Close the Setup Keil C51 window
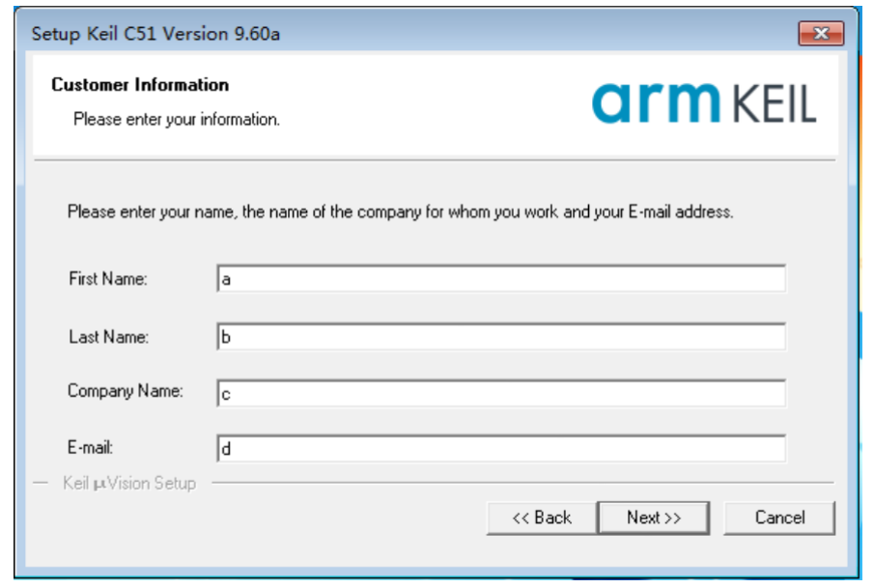This screenshot has height=588, width=874. point(821,34)
